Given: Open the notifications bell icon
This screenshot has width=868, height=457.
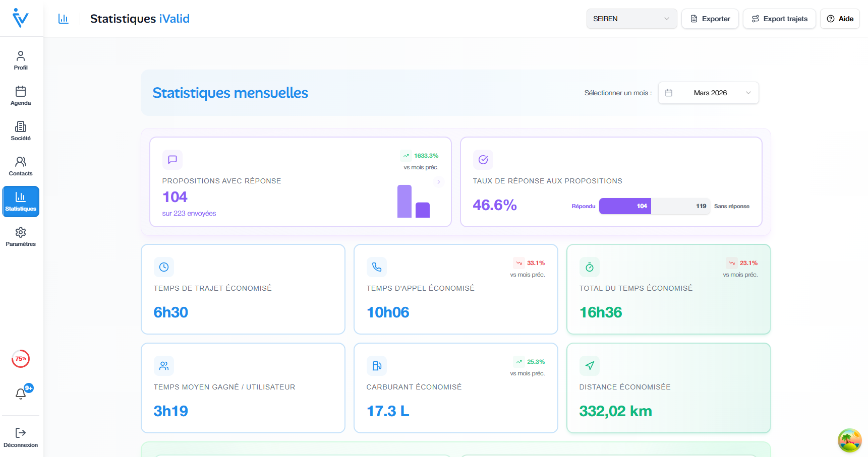Looking at the screenshot, I should [x=21, y=394].
